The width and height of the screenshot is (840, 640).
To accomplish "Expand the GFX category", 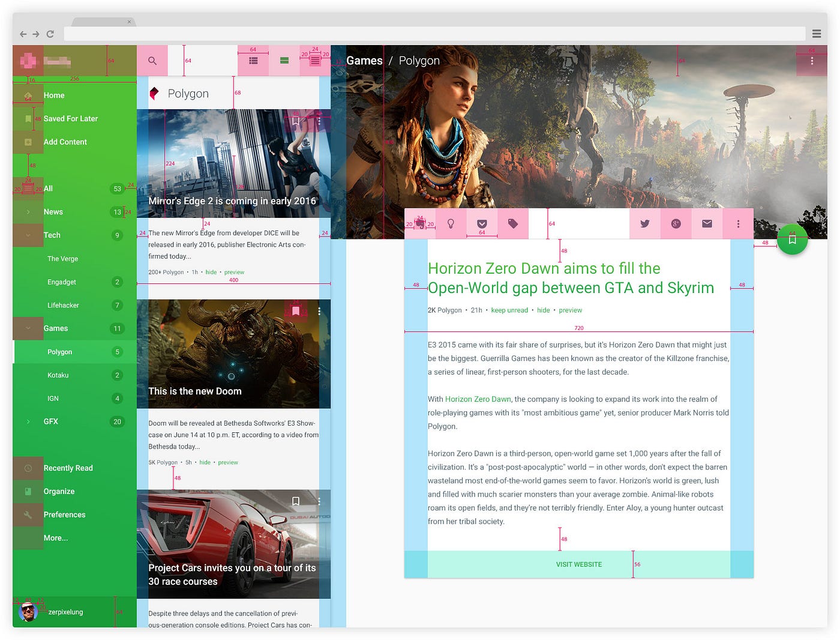I will pos(28,421).
